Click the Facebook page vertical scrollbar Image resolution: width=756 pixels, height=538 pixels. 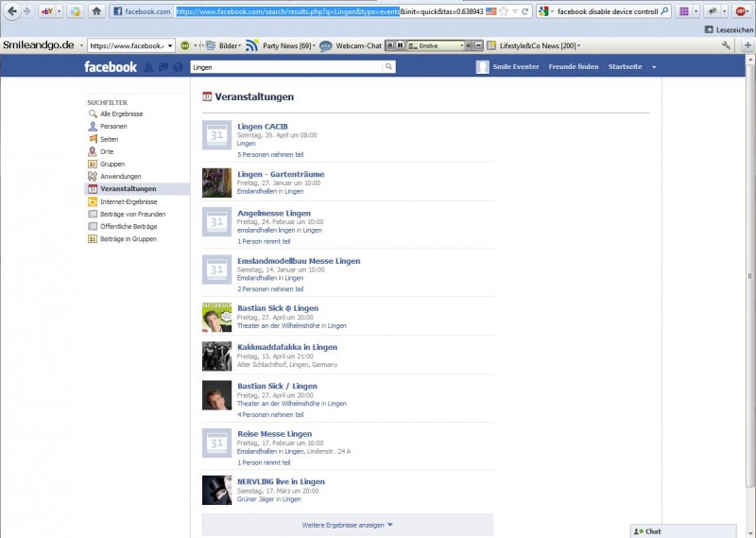pos(750,275)
